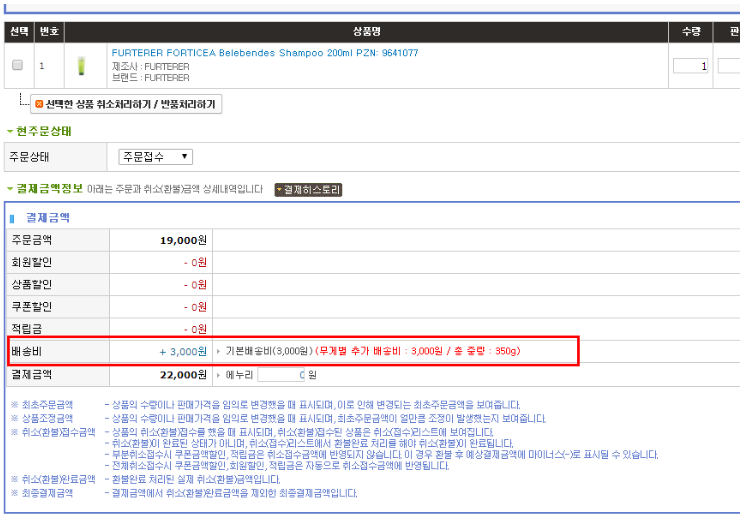Click the shampoo product thumbnail image
Viewport: 741px width, 517px height.
82,66
